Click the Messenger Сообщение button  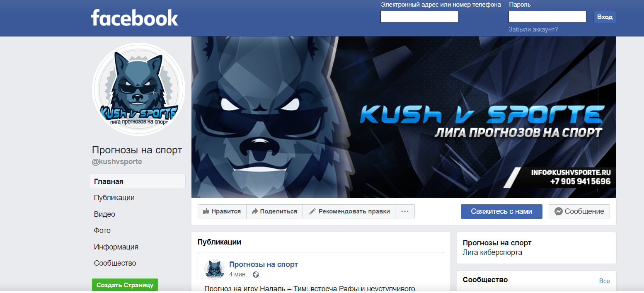click(x=579, y=211)
